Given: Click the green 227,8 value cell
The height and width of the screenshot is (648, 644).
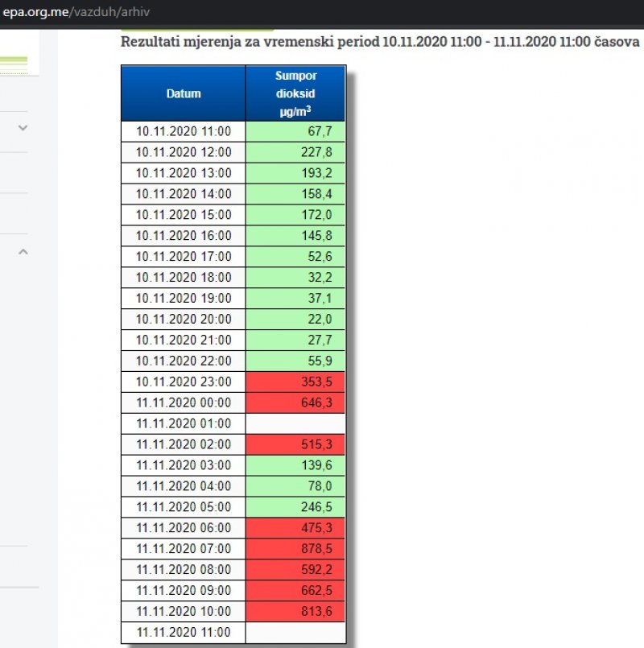Looking at the screenshot, I should coord(295,152).
